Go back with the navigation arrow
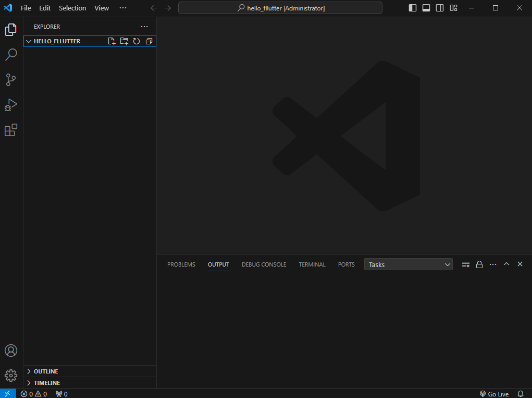The width and height of the screenshot is (532, 398). tap(154, 8)
